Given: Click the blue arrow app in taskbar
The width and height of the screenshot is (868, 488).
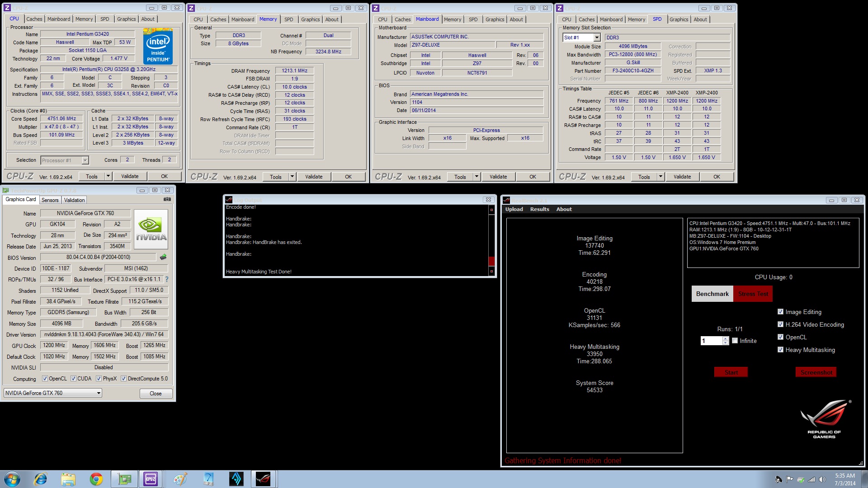Looking at the screenshot, I should 236,479.
